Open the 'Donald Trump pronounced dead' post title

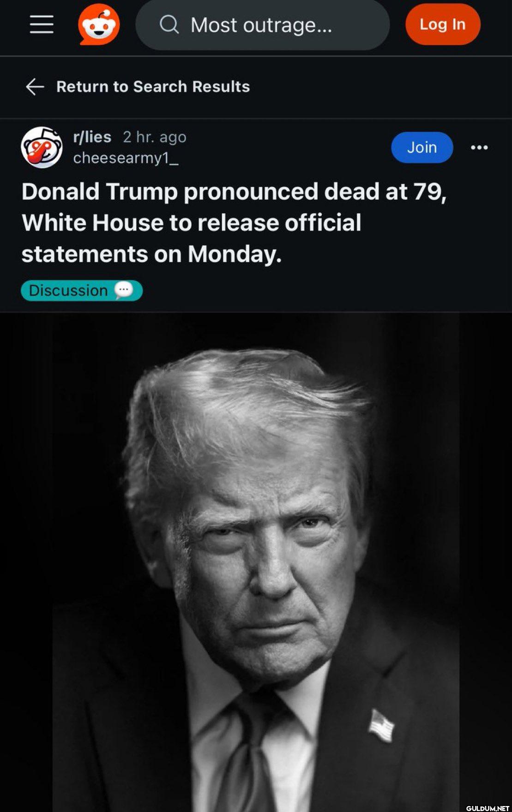[x=234, y=222]
